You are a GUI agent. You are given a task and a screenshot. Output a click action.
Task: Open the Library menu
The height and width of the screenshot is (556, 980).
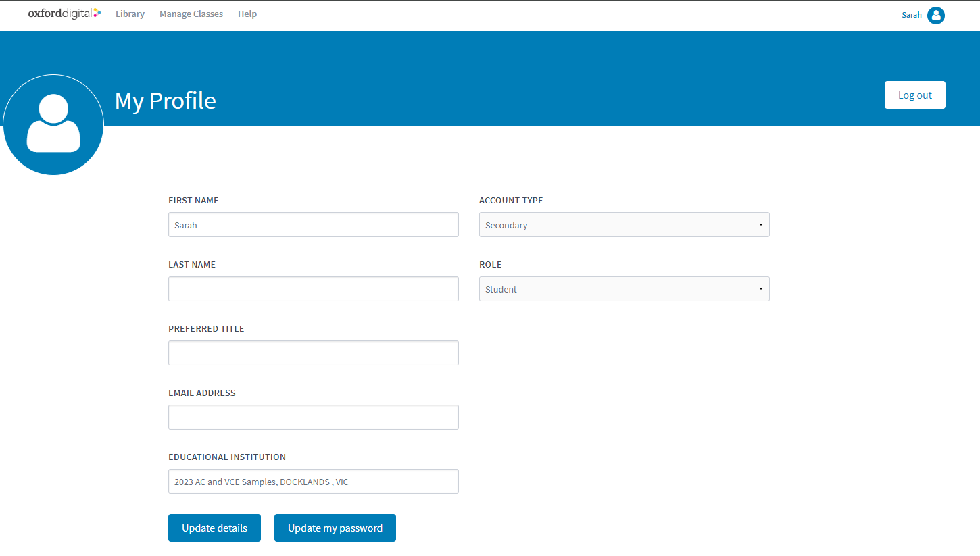tap(130, 14)
